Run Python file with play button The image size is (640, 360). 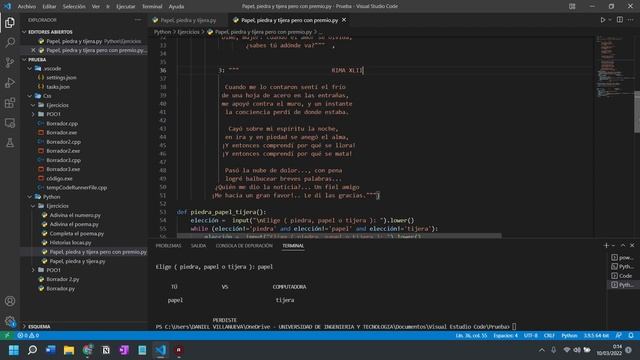click(x=602, y=20)
